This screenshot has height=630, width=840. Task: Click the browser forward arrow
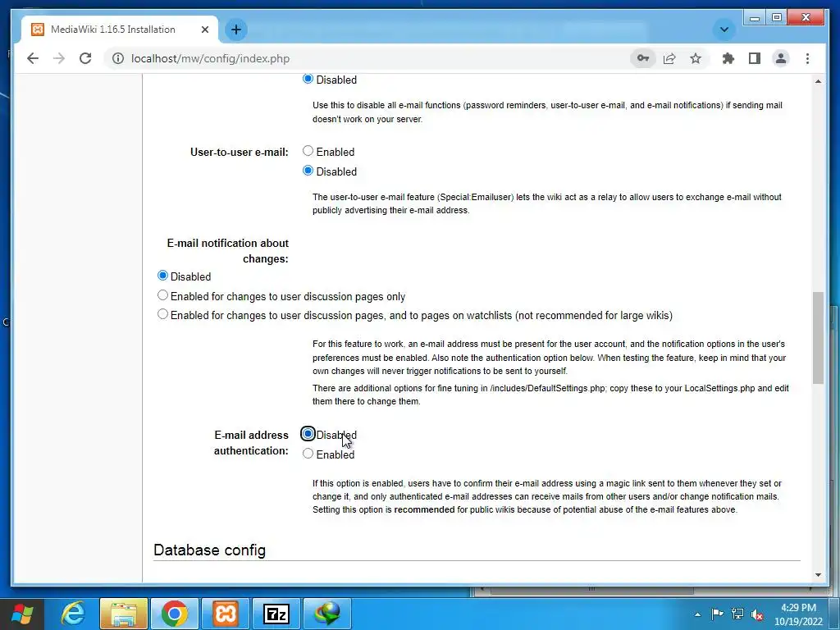point(59,58)
